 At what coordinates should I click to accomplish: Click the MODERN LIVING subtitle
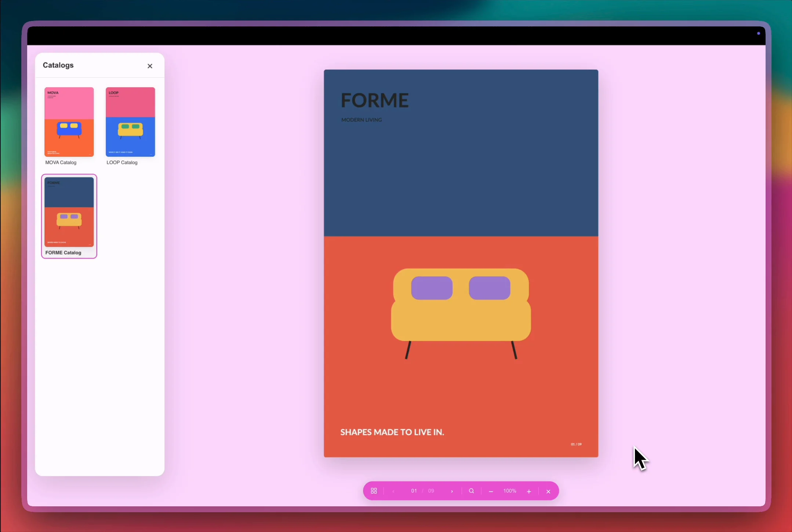pyautogui.click(x=362, y=120)
